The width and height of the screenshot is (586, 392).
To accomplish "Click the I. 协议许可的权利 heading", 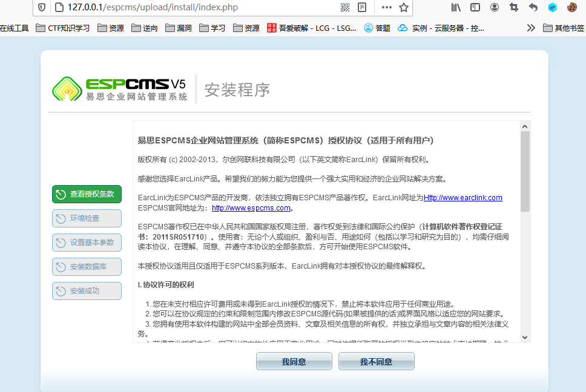I will click(165, 285).
